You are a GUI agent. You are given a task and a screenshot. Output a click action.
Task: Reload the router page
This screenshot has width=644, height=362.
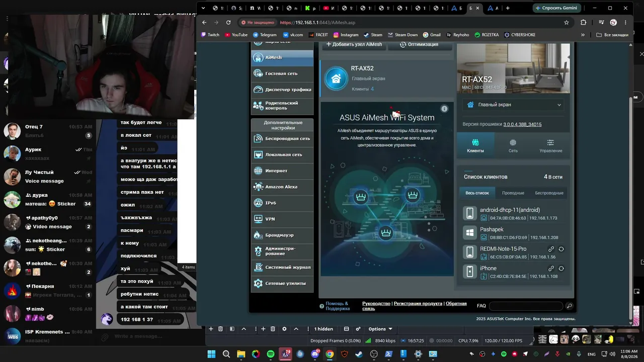coord(228,22)
